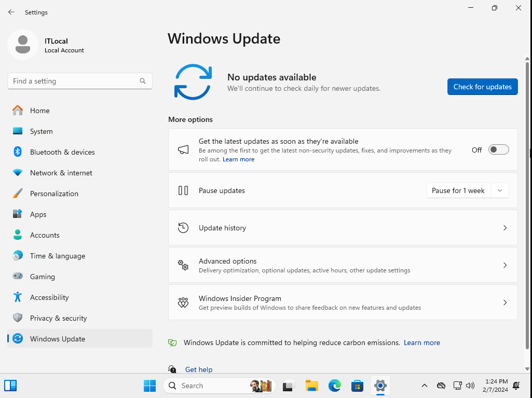
Task: Enable get latest updates toggle
Action: click(498, 149)
